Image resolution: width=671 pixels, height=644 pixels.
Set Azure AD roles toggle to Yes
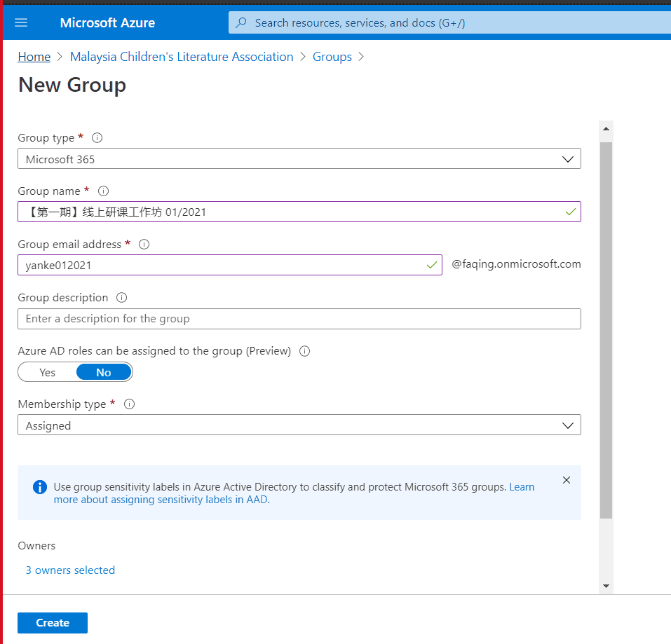(48, 372)
